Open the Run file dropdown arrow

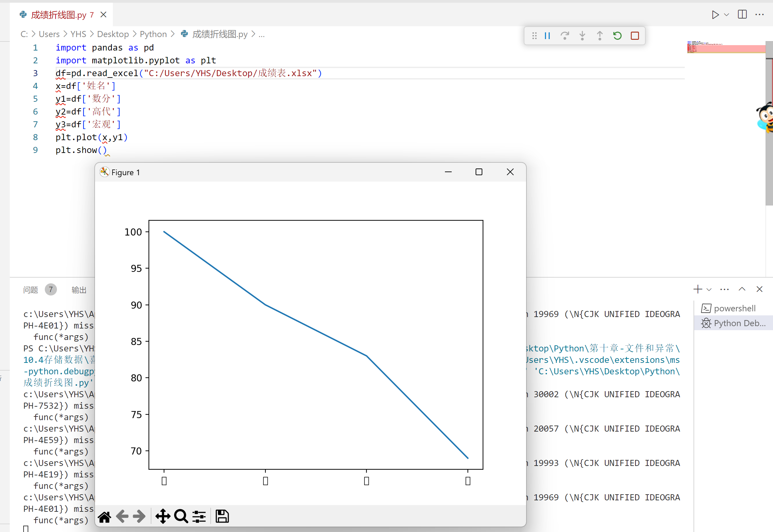click(x=727, y=15)
